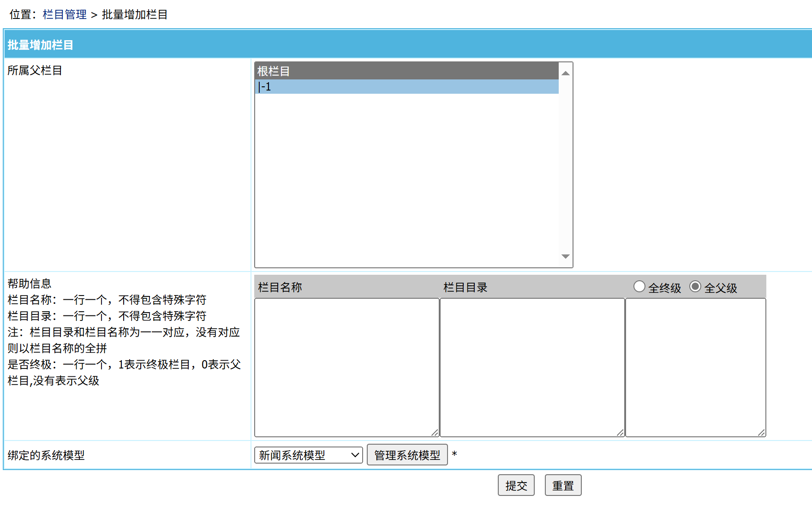Select the 全终级 radio button
This screenshot has height=507, width=812.
point(639,287)
